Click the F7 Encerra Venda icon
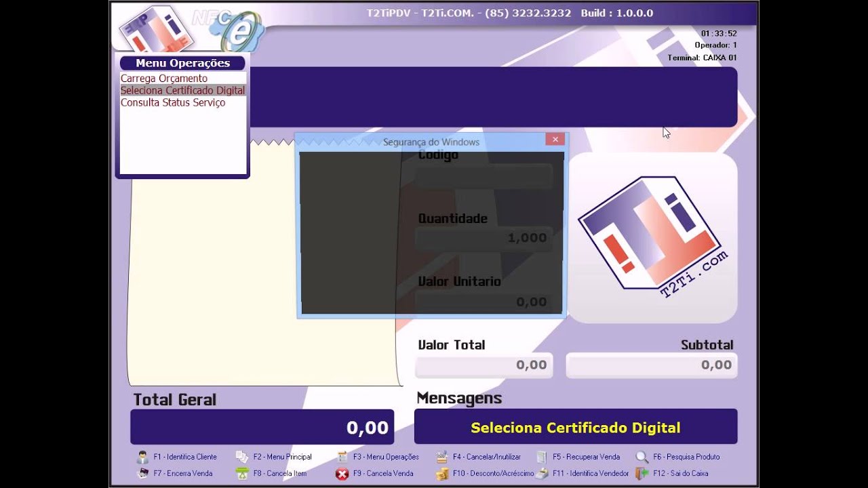The width and height of the screenshot is (868, 488). click(142, 473)
